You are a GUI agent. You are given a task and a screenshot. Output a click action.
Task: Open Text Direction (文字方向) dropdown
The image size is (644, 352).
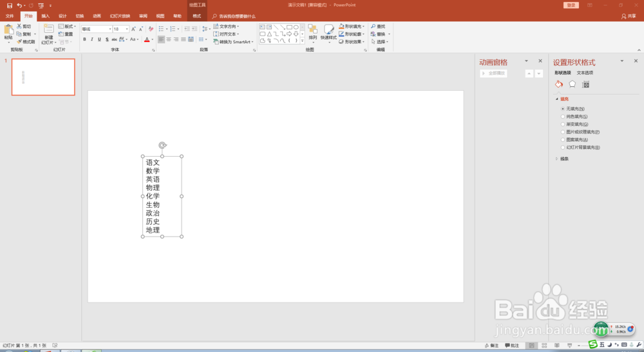[x=226, y=26]
